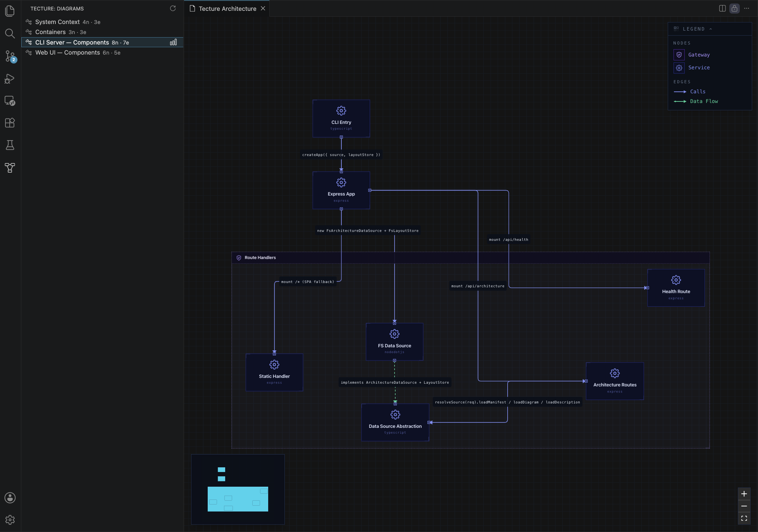Open the Remote Explorer view
The height and width of the screenshot is (532, 758).
10,101
